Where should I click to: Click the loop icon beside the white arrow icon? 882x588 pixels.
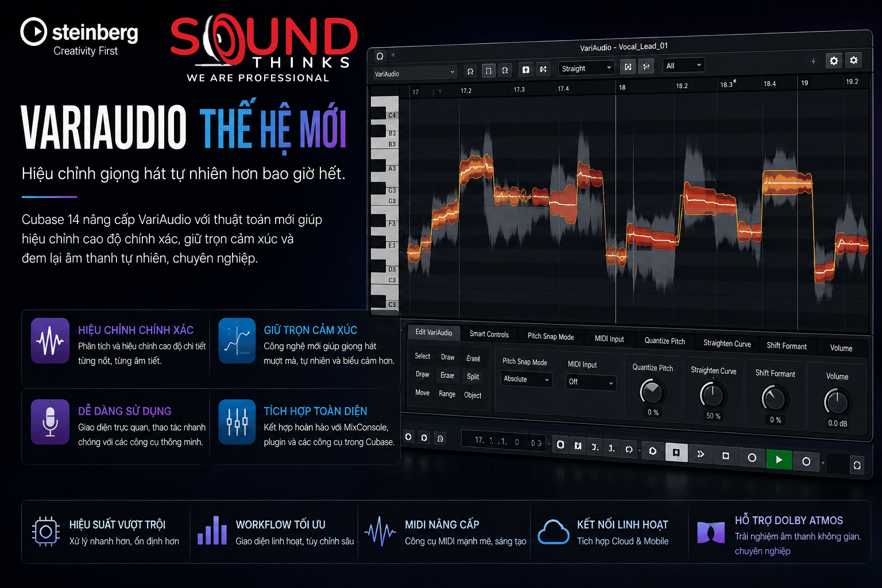[x=505, y=70]
